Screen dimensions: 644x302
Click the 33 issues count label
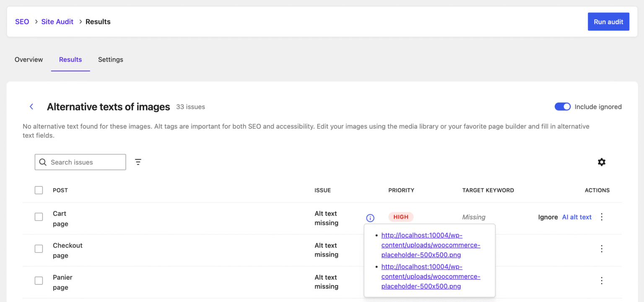(x=190, y=107)
